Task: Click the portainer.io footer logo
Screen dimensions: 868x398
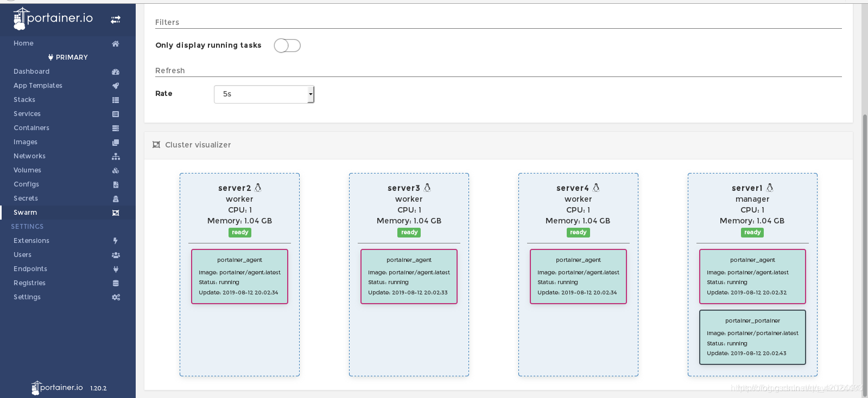Action: tap(57, 388)
